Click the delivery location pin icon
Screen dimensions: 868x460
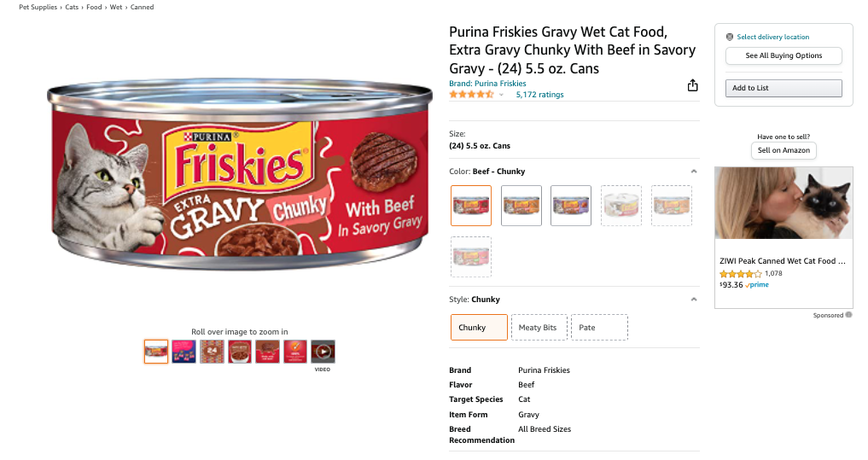730,38
